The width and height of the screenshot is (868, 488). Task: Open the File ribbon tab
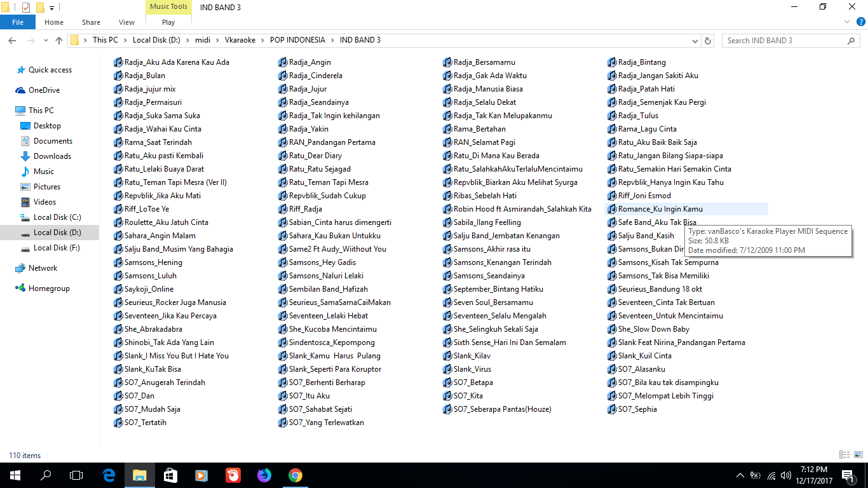point(18,22)
